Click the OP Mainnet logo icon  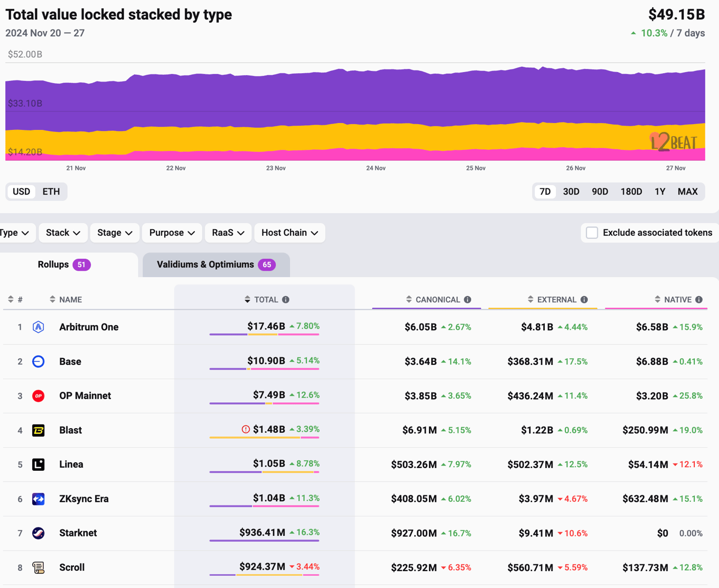click(x=38, y=396)
